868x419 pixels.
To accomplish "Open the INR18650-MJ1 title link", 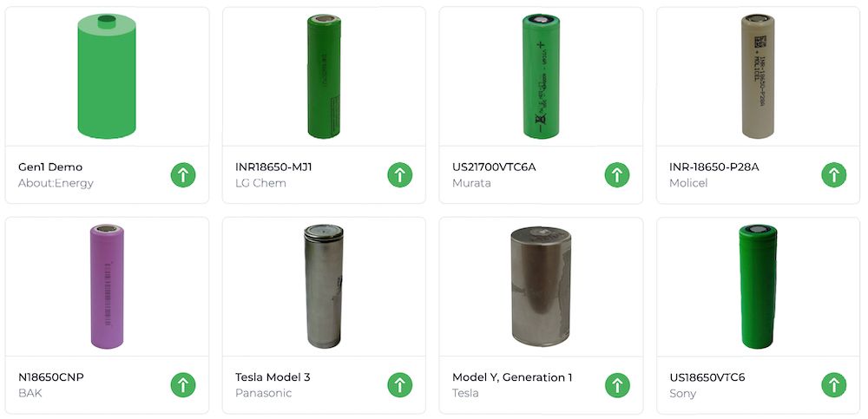I will click(x=273, y=167).
